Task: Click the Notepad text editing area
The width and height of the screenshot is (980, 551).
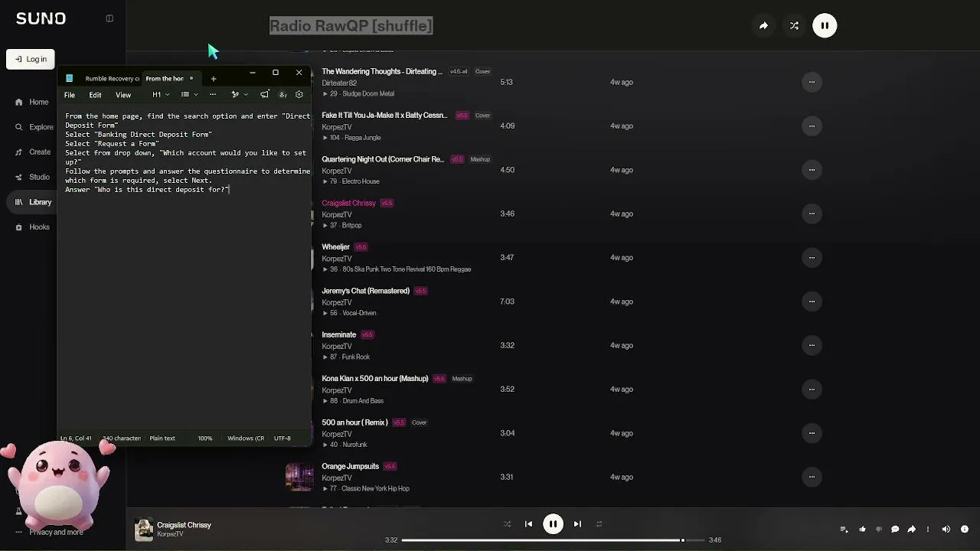Action: pyautogui.click(x=185, y=268)
